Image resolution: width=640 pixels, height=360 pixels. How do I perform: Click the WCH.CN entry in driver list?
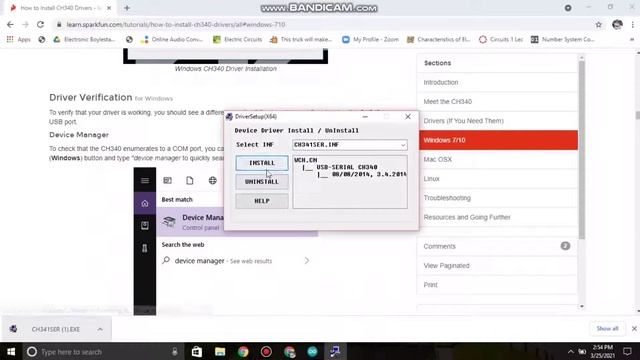[x=306, y=160]
